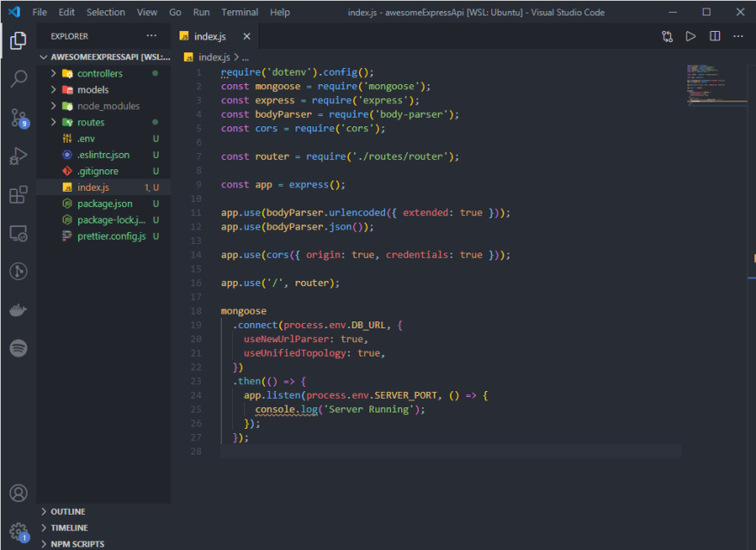Open the .gitignore file
Viewport: 756px width, 550px height.
click(x=104, y=171)
